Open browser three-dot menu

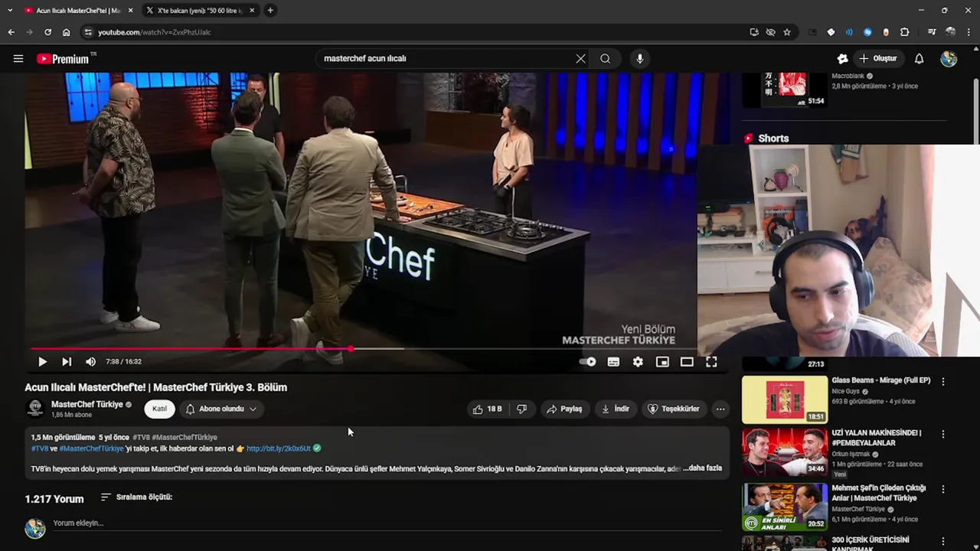point(969,32)
